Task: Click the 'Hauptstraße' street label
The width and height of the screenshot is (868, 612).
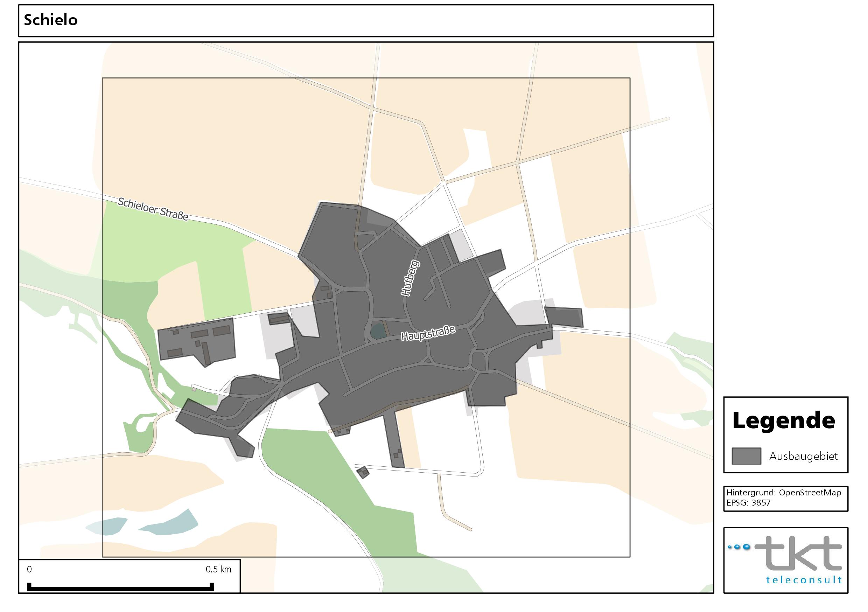Action: tap(428, 333)
